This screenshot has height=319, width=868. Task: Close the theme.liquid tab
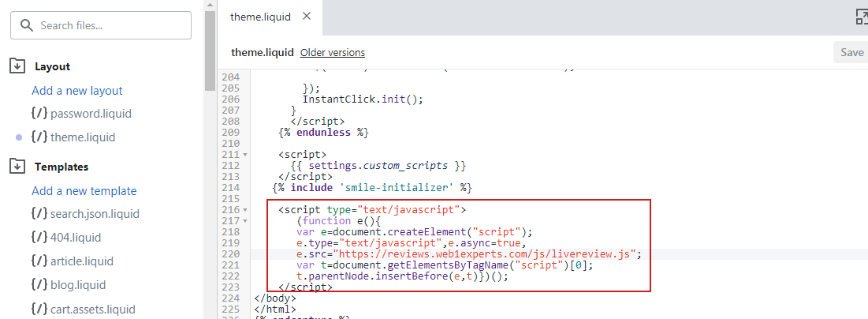(307, 16)
